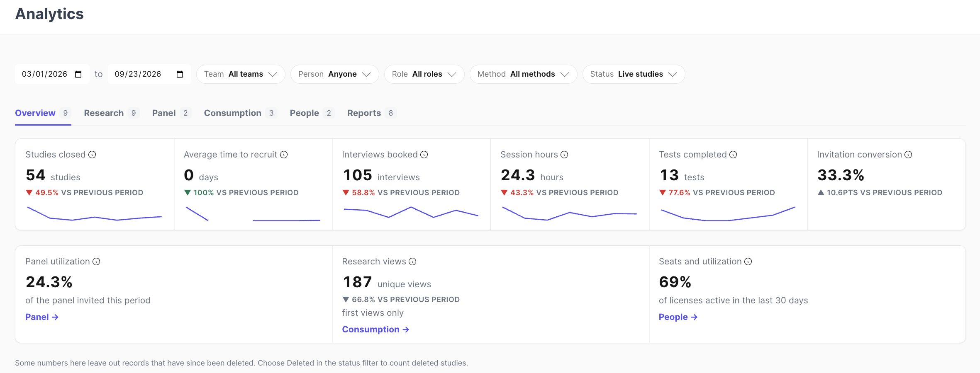The image size is (980, 373).
Task: Show info icon beside Average time to recruit
Action: coord(284,155)
